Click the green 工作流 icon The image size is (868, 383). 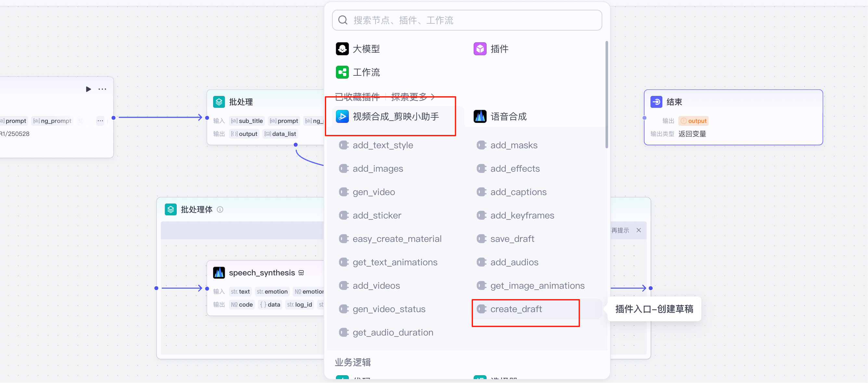[x=342, y=72]
